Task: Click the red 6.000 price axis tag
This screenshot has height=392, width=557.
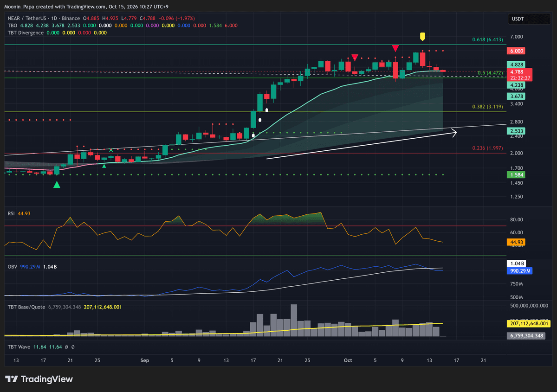Action: click(x=517, y=51)
